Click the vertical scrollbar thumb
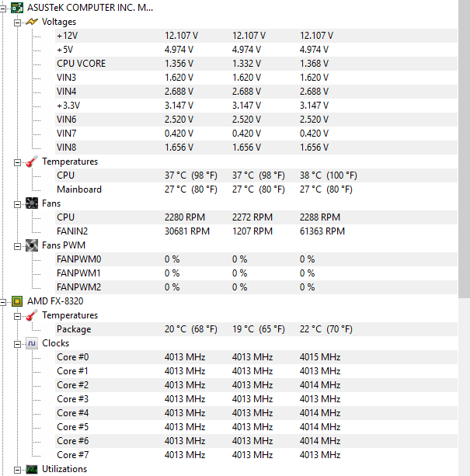The width and height of the screenshot is (470, 476). point(465,149)
